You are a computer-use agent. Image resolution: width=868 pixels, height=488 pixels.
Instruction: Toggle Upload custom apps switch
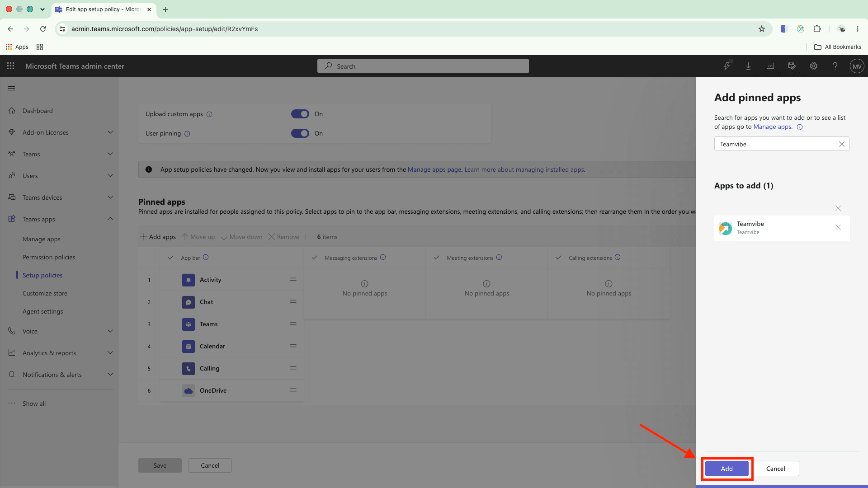tap(300, 114)
